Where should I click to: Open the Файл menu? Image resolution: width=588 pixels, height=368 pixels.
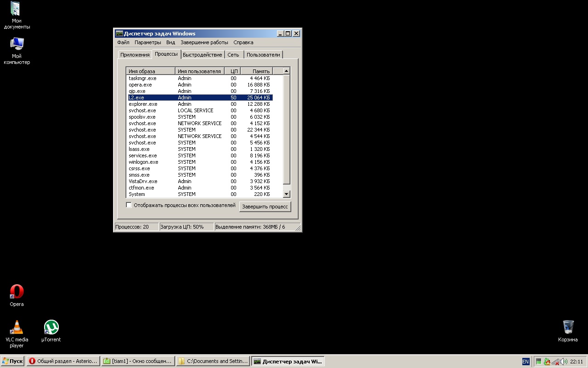[123, 42]
